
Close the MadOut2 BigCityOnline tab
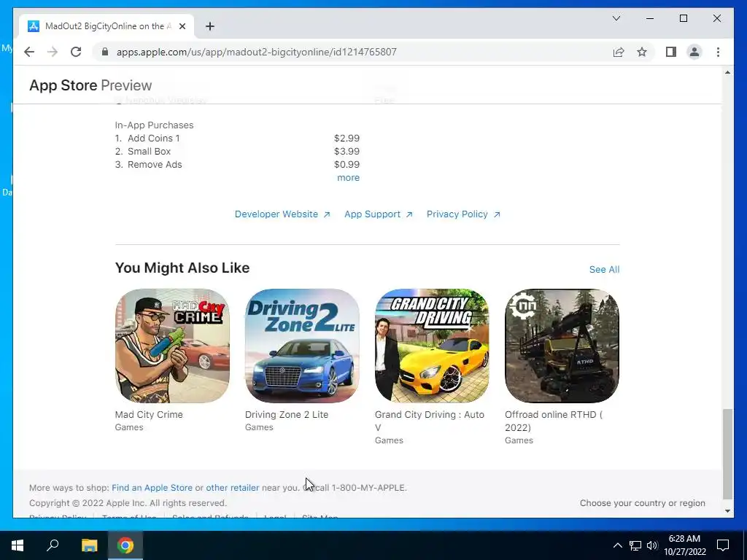point(182,26)
